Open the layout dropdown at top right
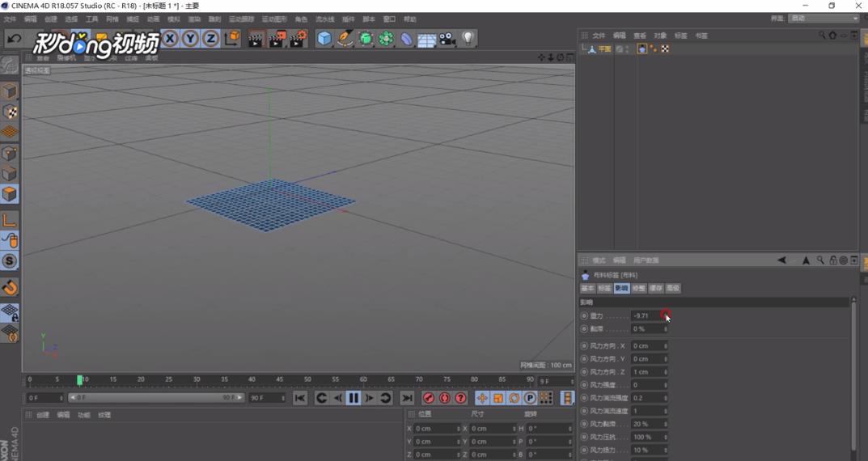Screen dimensions: 868x461 [x=824, y=19]
